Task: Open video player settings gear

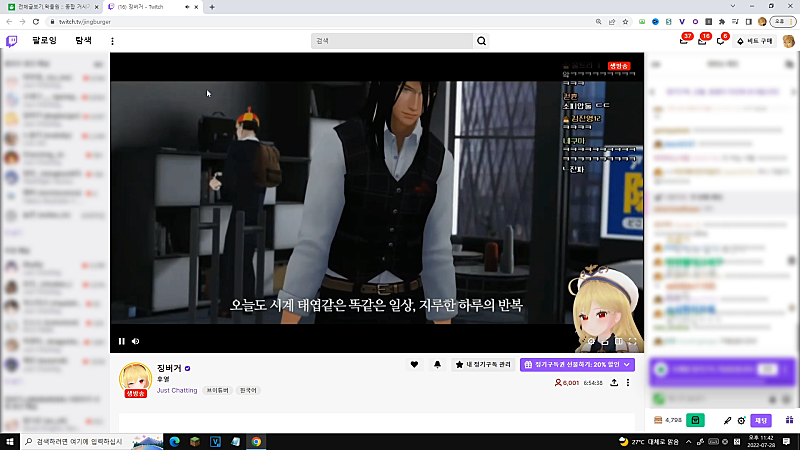Action: pyautogui.click(x=591, y=341)
